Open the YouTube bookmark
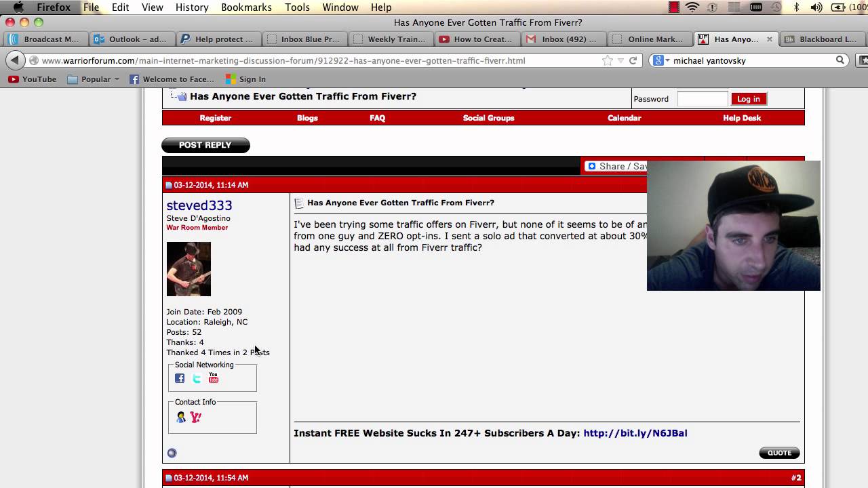This screenshot has width=868, height=488. pyautogui.click(x=33, y=79)
